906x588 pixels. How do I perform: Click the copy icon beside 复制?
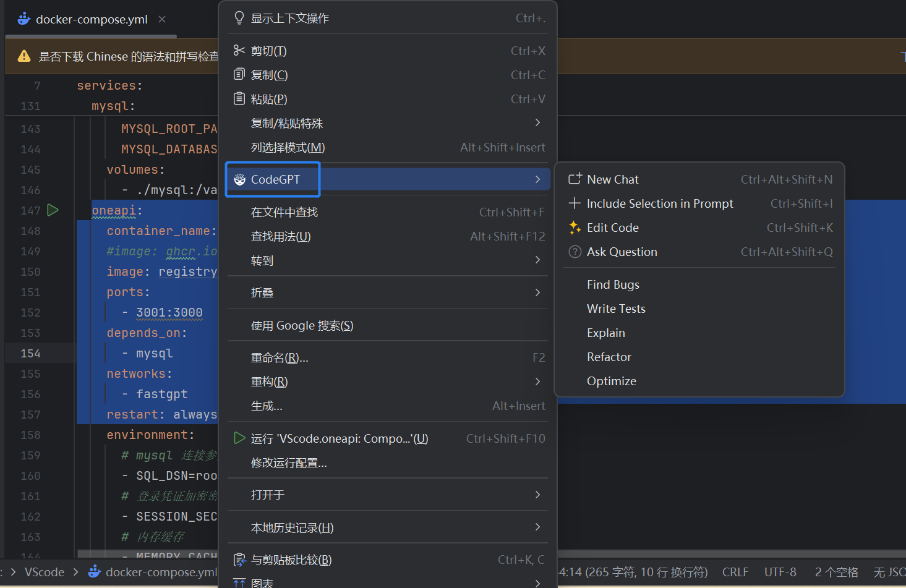click(239, 75)
